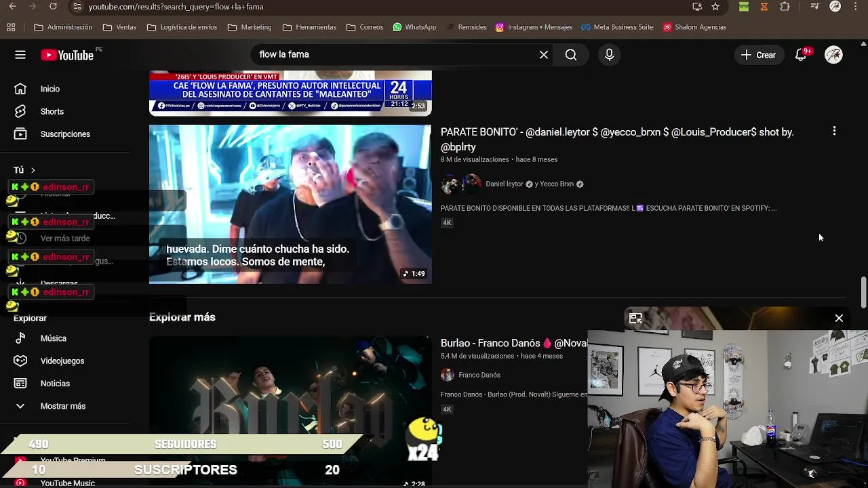Play the PARATE BONITO video thumbnail

pyautogui.click(x=290, y=204)
